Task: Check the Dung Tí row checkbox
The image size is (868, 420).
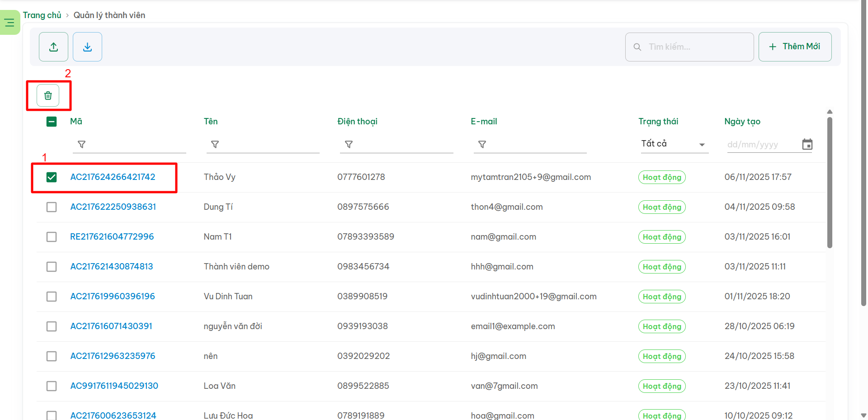Action: pos(52,207)
